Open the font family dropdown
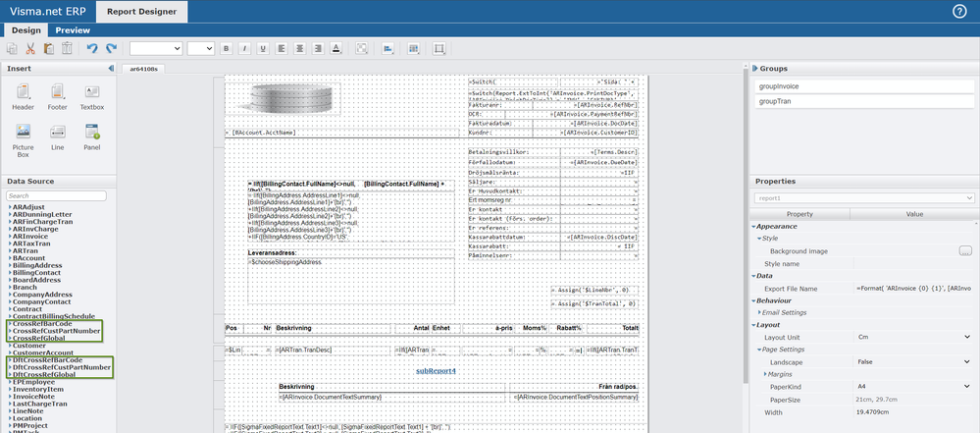This screenshot has height=433, width=980. pyautogui.click(x=156, y=49)
